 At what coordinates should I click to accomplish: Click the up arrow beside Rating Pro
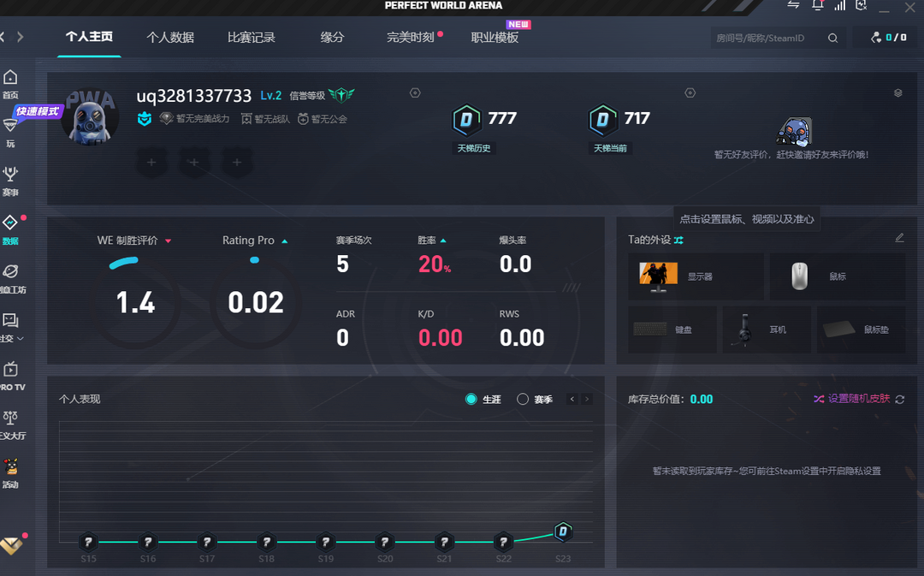285,241
